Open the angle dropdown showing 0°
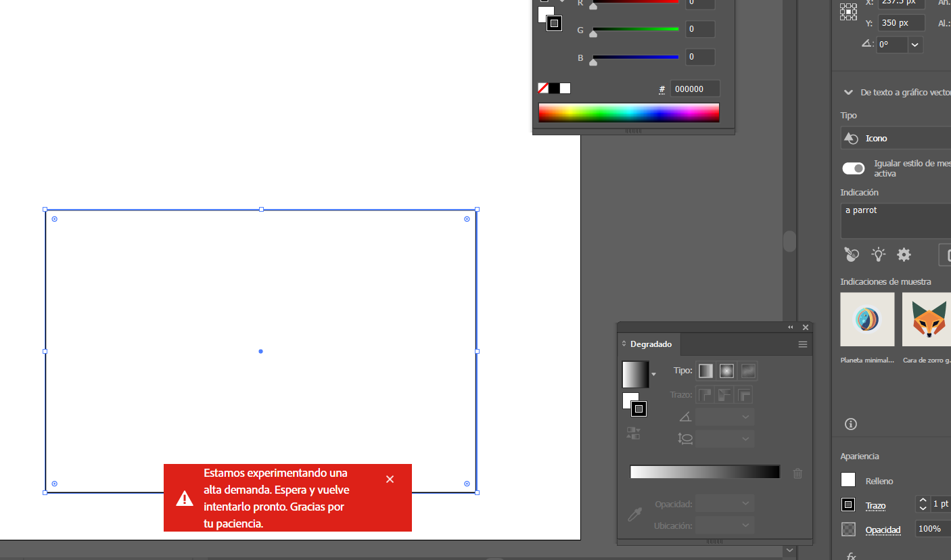 914,45
